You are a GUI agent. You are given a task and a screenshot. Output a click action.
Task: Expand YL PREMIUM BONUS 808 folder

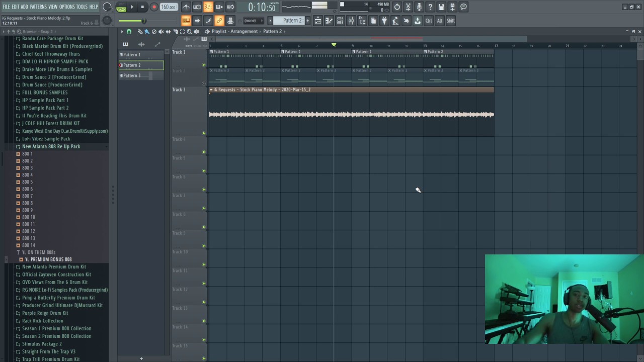(48, 259)
